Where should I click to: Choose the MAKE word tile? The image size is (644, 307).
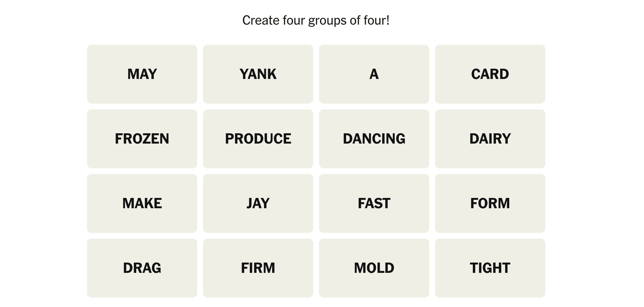pyautogui.click(x=142, y=203)
